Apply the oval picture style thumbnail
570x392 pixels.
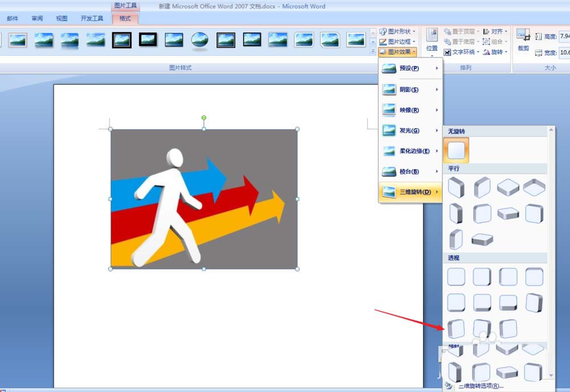(199, 40)
